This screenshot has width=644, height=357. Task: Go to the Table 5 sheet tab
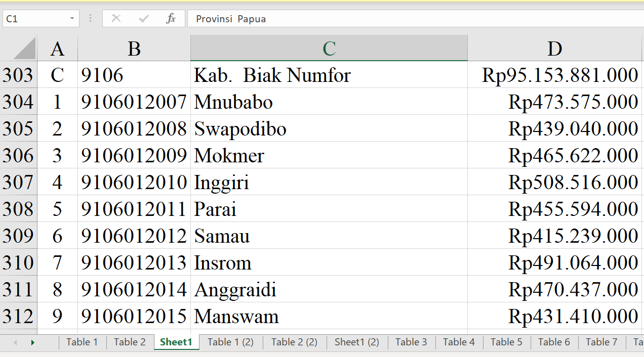(x=506, y=342)
